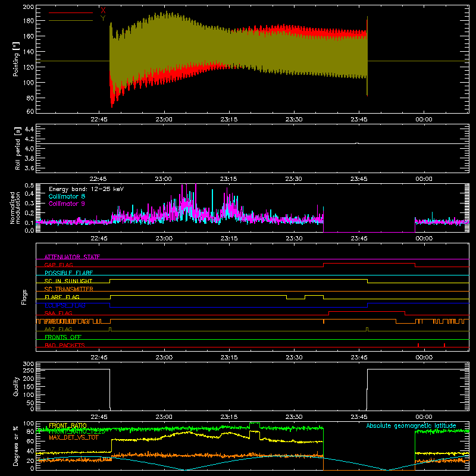Click the 60 value on pointing axis

point(30,111)
